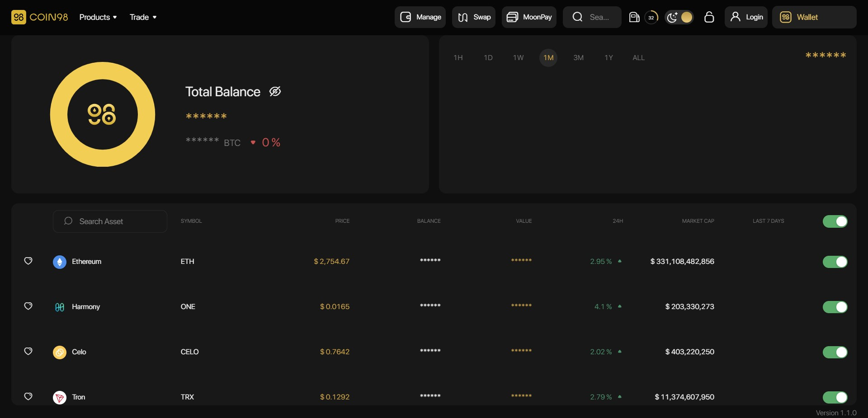Click the Celo coin icon
The height and width of the screenshot is (418, 868).
[x=60, y=352]
